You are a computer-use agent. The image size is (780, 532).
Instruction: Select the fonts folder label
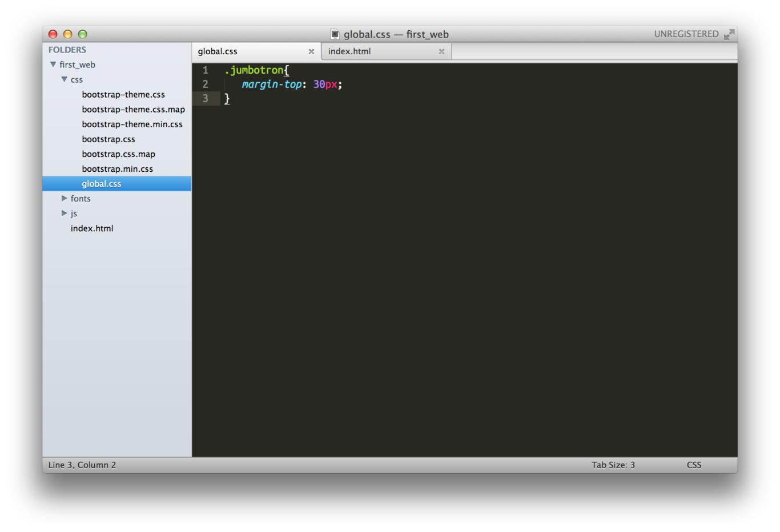click(x=81, y=198)
